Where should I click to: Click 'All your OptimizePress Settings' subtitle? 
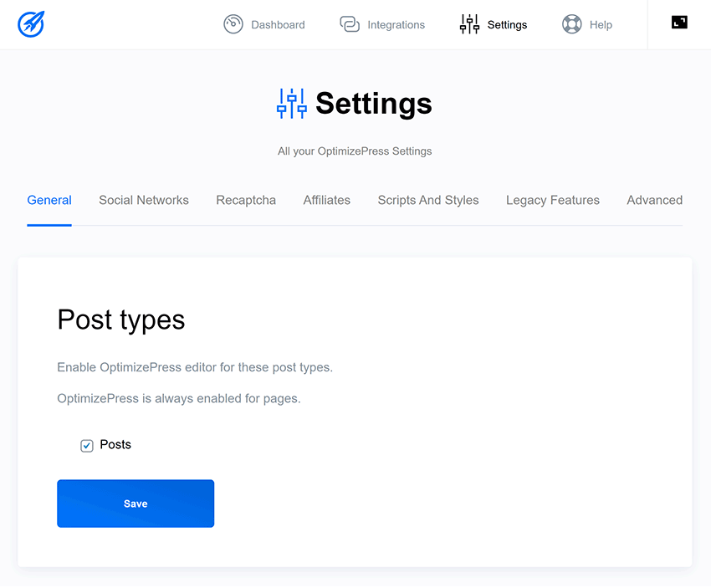pos(355,151)
